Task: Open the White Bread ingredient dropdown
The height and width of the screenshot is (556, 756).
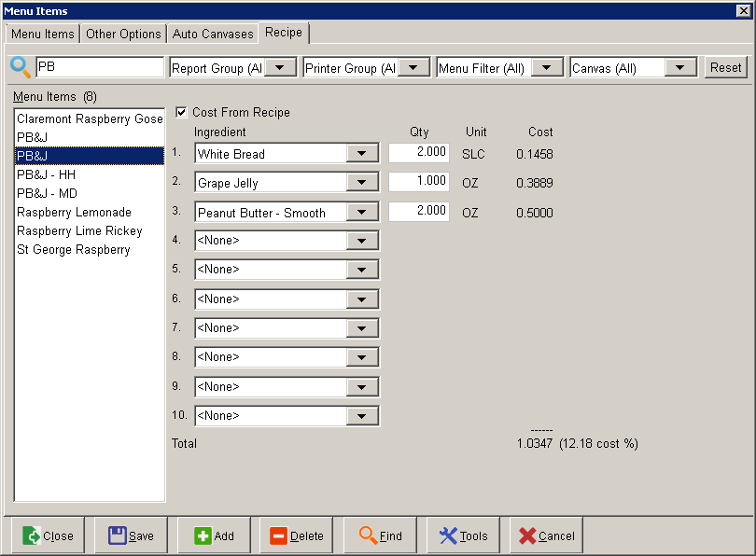Action: point(361,154)
